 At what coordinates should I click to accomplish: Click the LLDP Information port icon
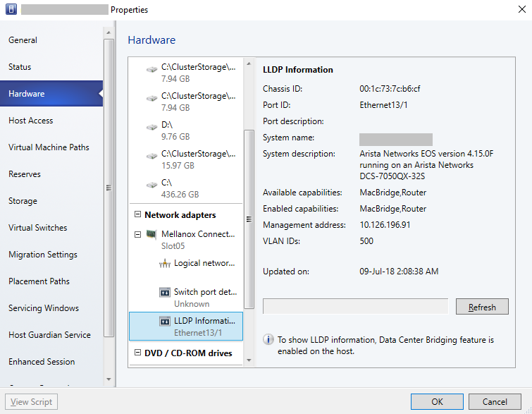click(x=165, y=322)
